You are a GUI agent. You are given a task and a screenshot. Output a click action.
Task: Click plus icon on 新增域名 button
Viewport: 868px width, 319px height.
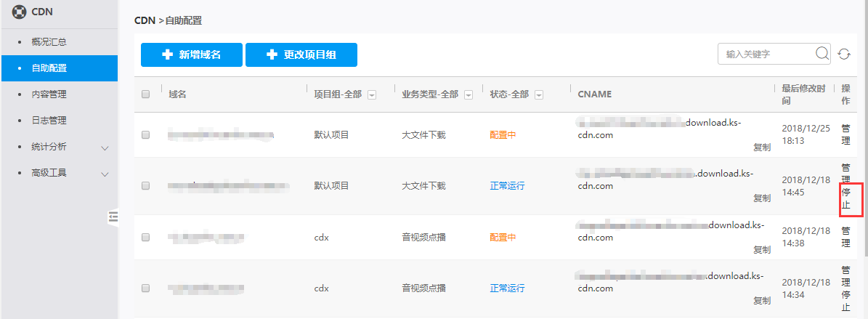(x=167, y=54)
